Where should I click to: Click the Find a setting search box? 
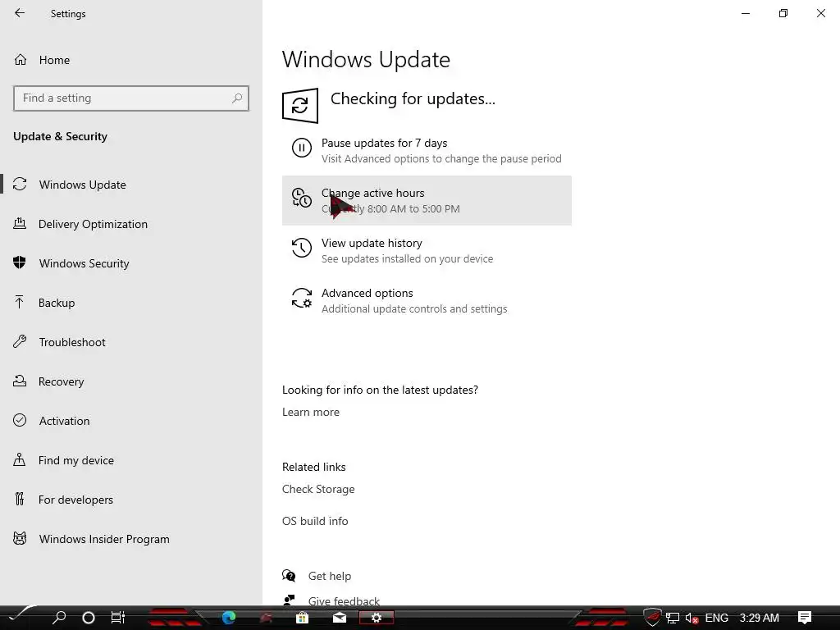(x=131, y=98)
